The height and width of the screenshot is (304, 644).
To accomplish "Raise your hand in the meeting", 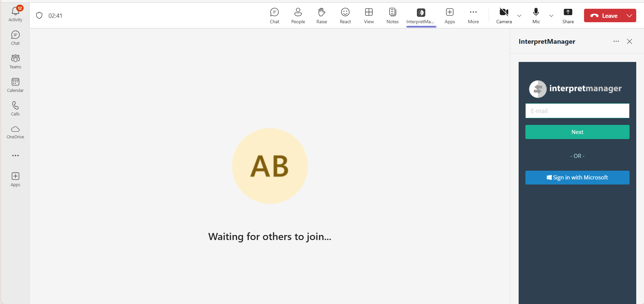I will (x=322, y=16).
